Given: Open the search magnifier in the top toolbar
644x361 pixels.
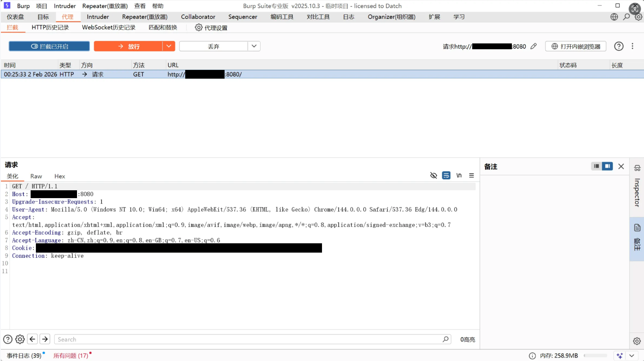Looking at the screenshot, I should [x=626, y=17].
